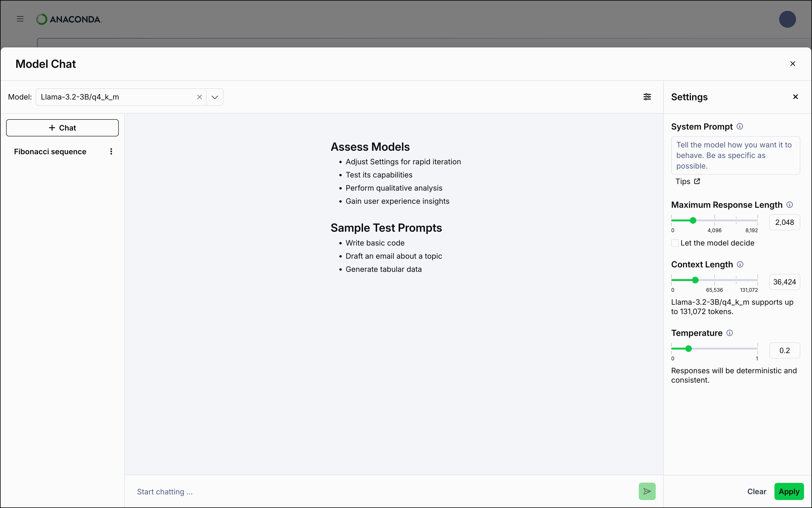Open model settings via the sliders icon
The image size is (812, 508).
click(647, 97)
